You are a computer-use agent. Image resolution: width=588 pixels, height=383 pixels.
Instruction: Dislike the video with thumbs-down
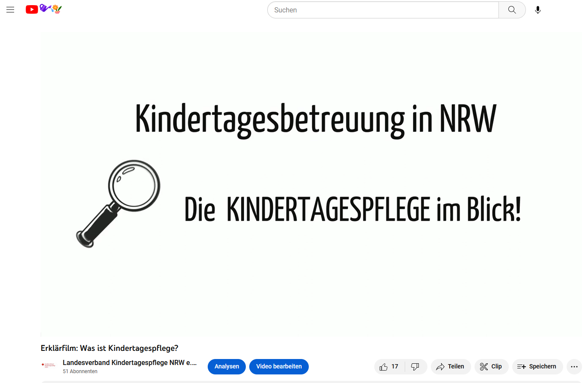[x=415, y=367]
